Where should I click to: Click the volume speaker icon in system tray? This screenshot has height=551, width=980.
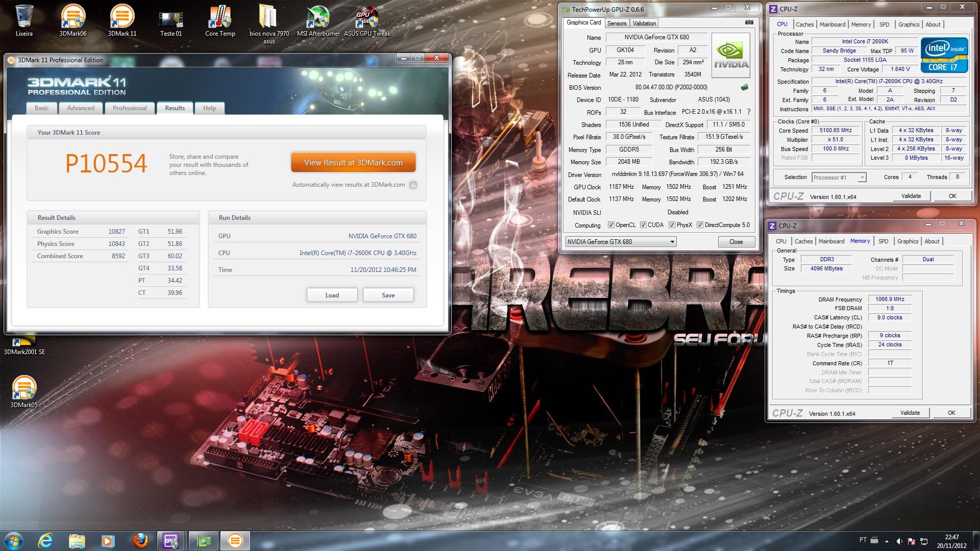click(899, 541)
